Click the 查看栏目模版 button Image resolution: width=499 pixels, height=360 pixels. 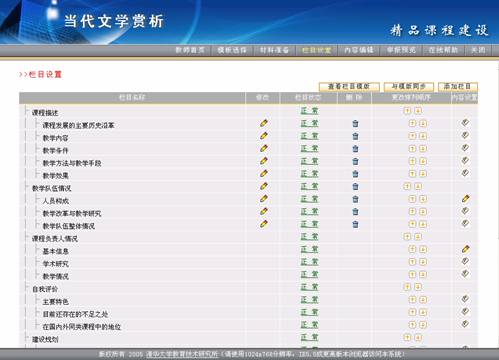coord(349,87)
